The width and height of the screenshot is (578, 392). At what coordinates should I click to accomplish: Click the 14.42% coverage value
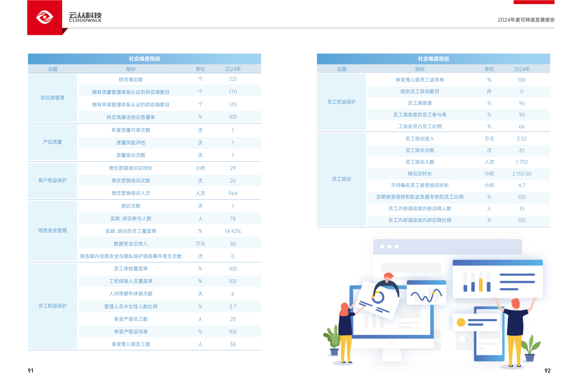point(233,231)
